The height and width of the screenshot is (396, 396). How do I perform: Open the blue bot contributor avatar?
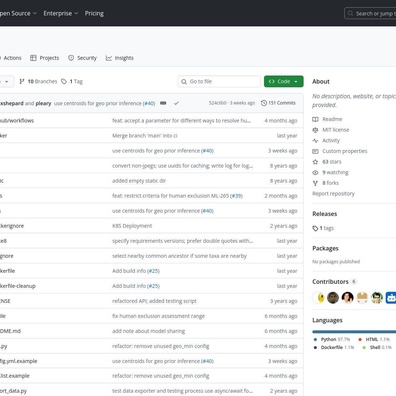[x=391, y=297]
